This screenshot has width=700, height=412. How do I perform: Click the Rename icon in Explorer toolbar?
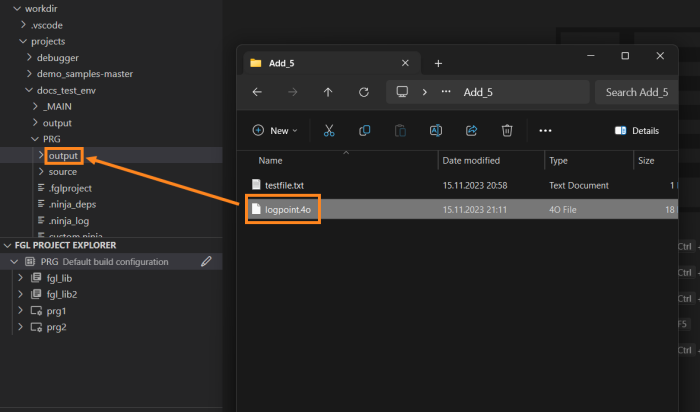[x=436, y=130]
